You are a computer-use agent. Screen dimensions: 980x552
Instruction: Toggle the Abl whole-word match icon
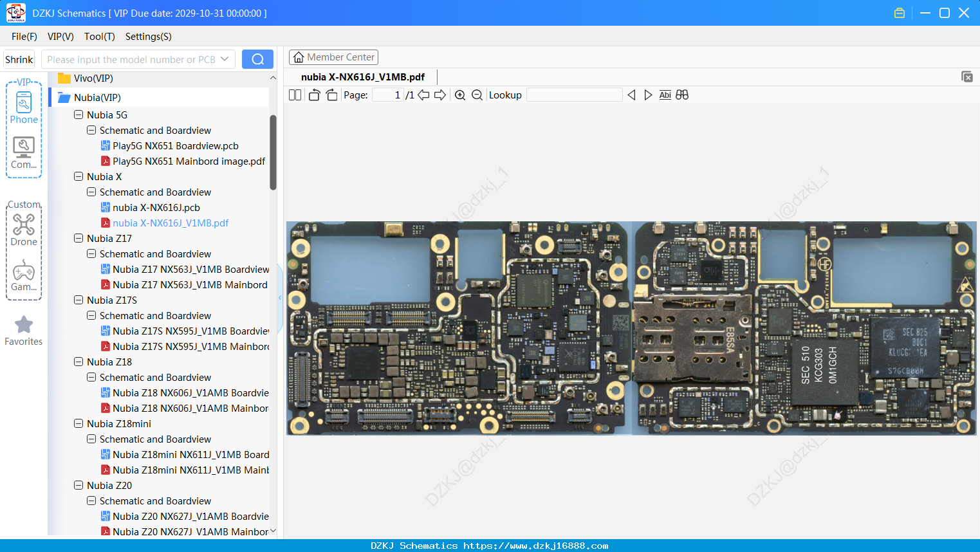(665, 95)
